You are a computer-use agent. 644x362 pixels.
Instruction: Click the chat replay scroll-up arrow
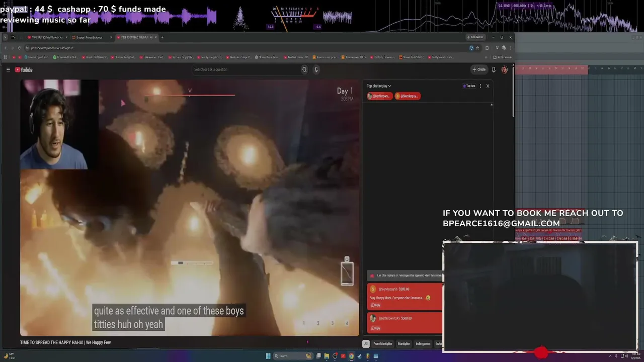click(x=492, y=105)
